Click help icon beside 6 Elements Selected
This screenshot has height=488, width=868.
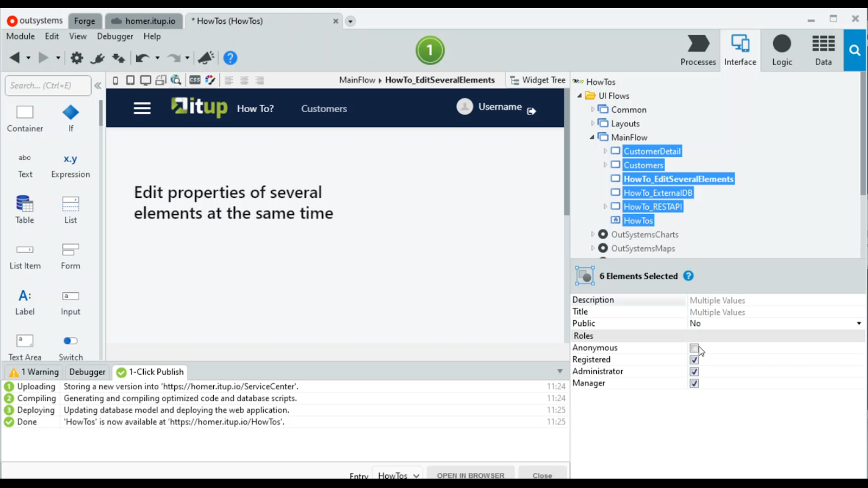point(688,276)
